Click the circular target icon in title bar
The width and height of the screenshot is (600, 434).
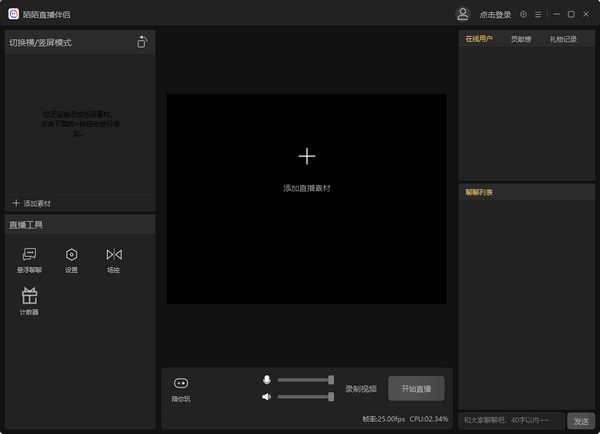pos(523,14)
